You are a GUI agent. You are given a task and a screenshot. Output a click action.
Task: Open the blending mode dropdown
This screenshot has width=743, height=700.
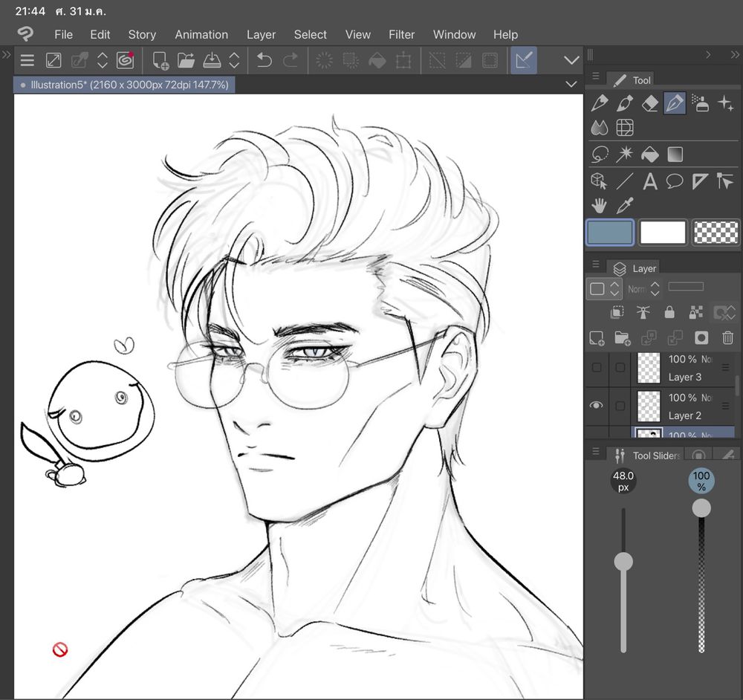point(643,288)
